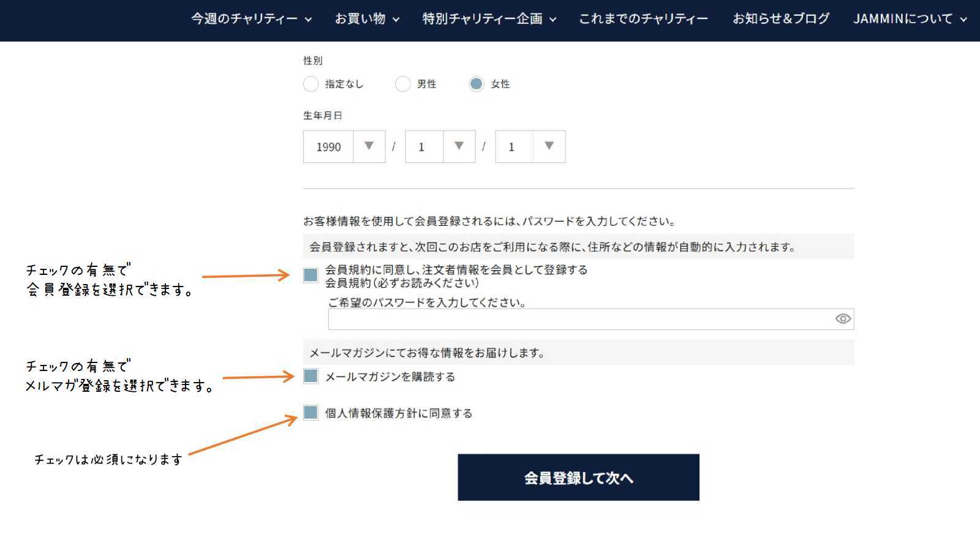Select the 指定なし gender radio button
This screenshot has width=980, height=551.
pos(311,84)
